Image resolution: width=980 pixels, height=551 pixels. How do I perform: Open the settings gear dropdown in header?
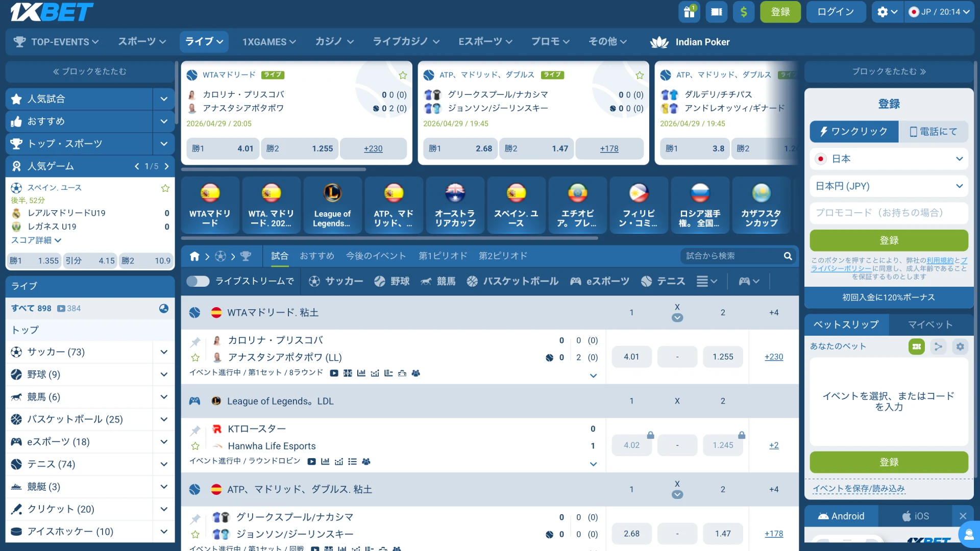tap(887, 12)
